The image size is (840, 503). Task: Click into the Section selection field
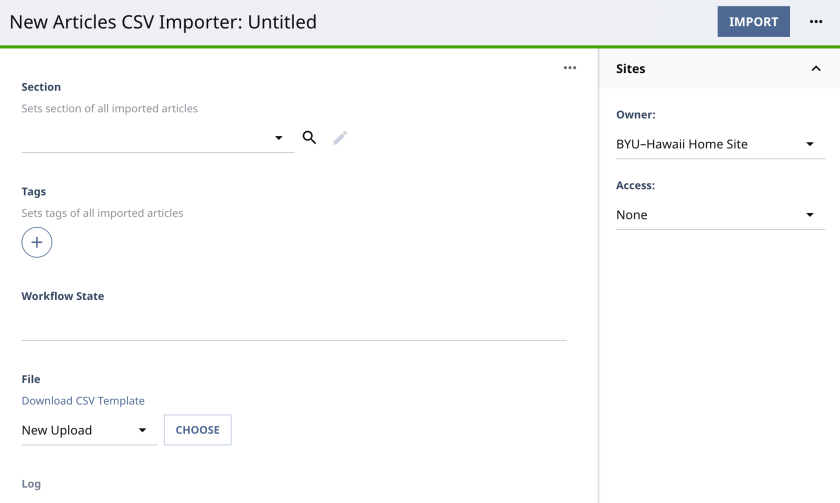click(x=145, y=138)
